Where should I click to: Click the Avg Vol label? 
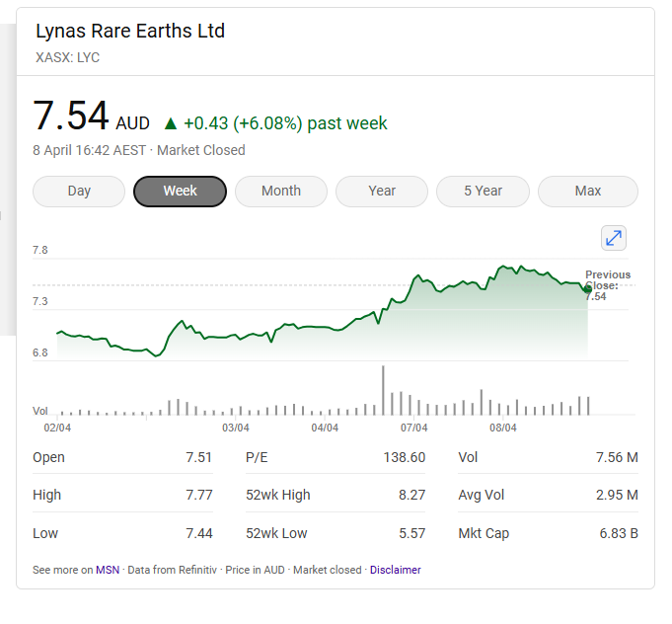pyautogui.click(x=481, y=495)
